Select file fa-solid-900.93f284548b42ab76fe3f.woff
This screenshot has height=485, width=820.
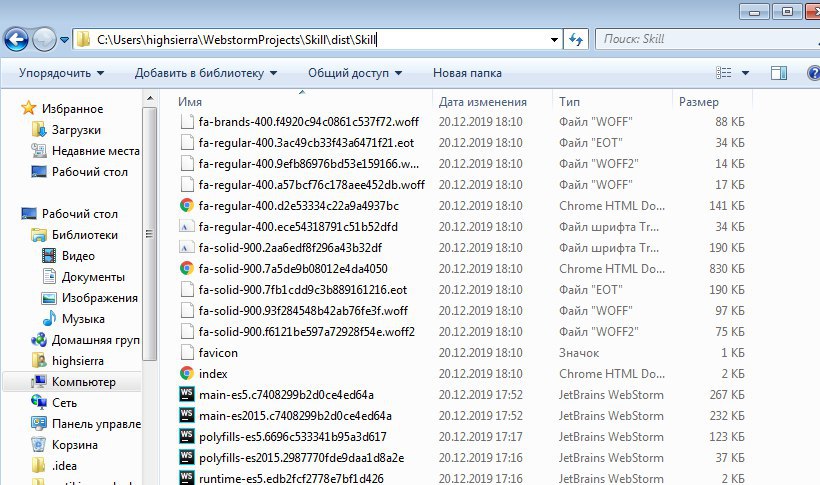[303, 311]
